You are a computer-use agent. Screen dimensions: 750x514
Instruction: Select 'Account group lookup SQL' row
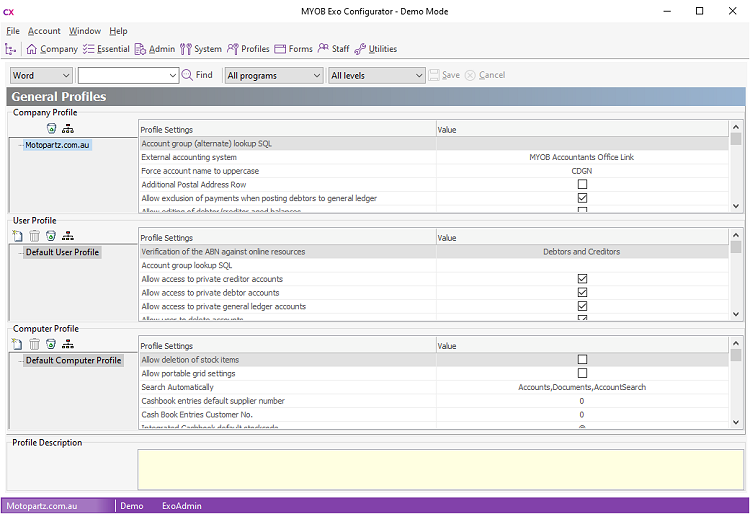click(x=434, y=265)
